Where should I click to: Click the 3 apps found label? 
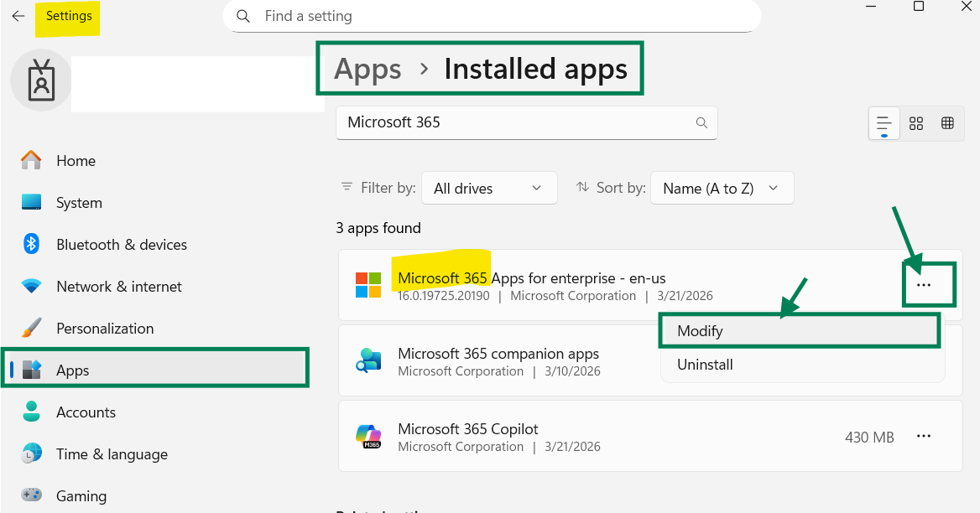coord(378,228)
